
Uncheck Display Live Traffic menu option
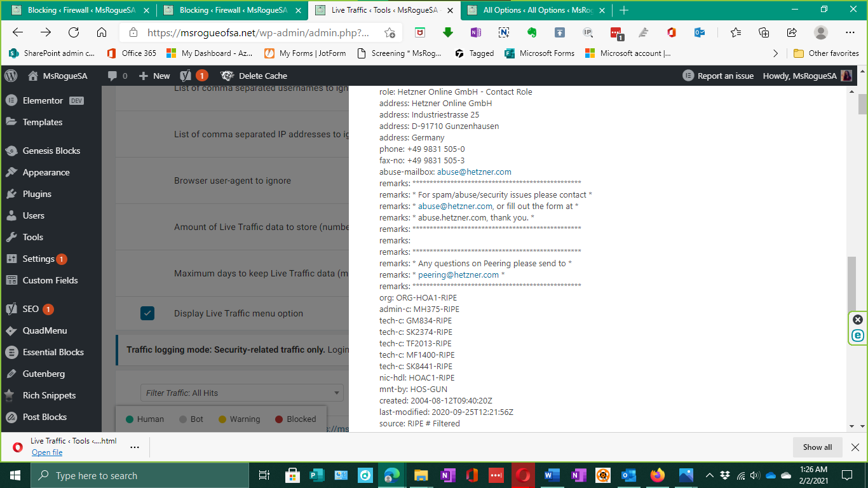pos(147,313)
